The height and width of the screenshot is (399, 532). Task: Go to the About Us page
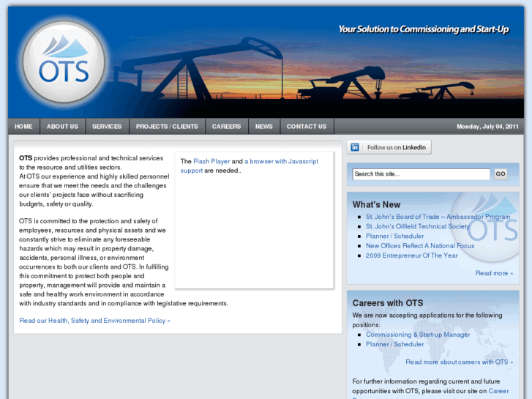coord(62,127)
